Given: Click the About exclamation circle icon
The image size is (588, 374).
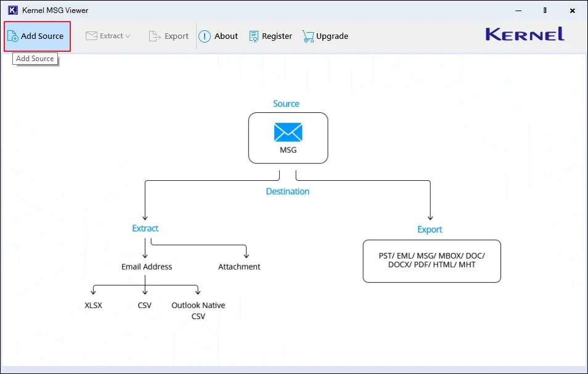Looking at the screenshot, I should pyautogui.click(x=205, y=36).
